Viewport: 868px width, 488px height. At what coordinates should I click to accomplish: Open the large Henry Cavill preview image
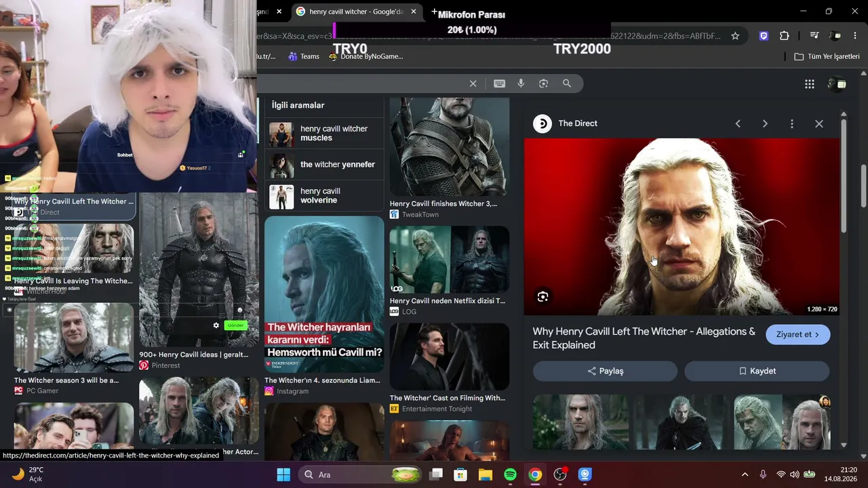[683, 227]
